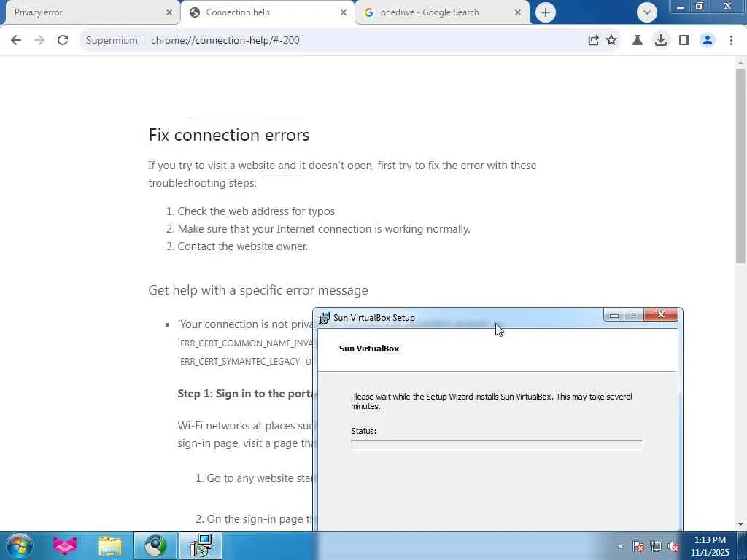The width and height of the screenshot is (747, 560).
Task: Close the Sun VirtualBox Setup window
Action: tap(661, 314)
